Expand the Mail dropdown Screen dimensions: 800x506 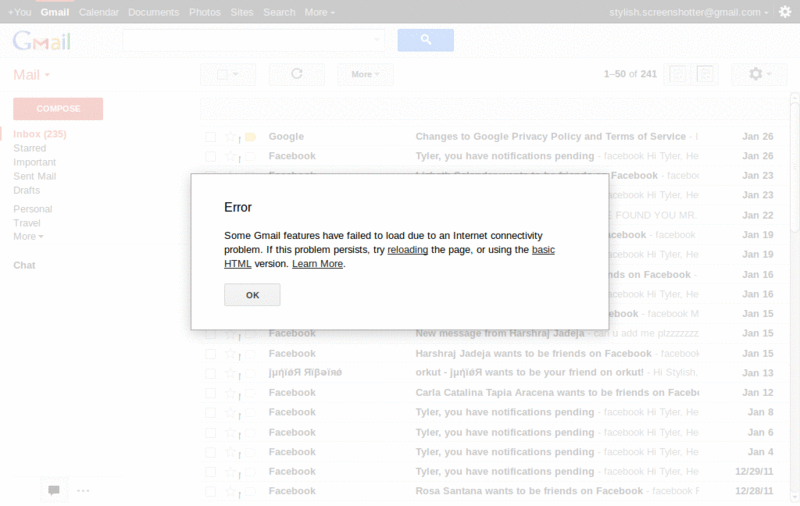coord(32,75)
